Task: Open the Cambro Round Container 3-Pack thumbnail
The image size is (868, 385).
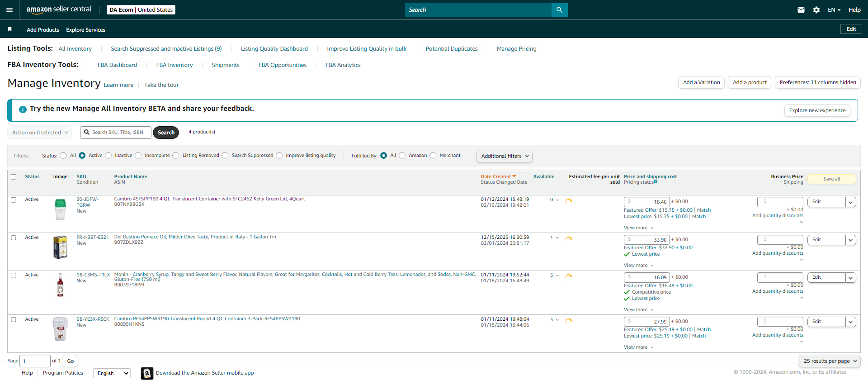Action: click(x=60, y=329)
